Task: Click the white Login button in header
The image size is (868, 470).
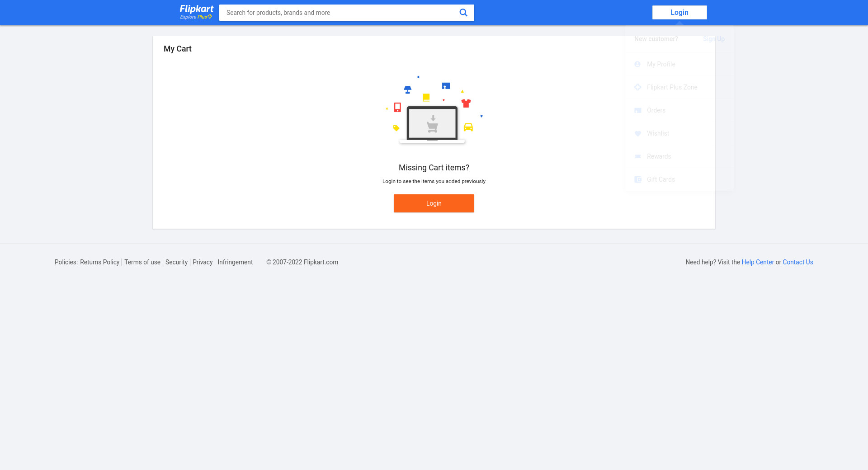Action: point(679,12)
